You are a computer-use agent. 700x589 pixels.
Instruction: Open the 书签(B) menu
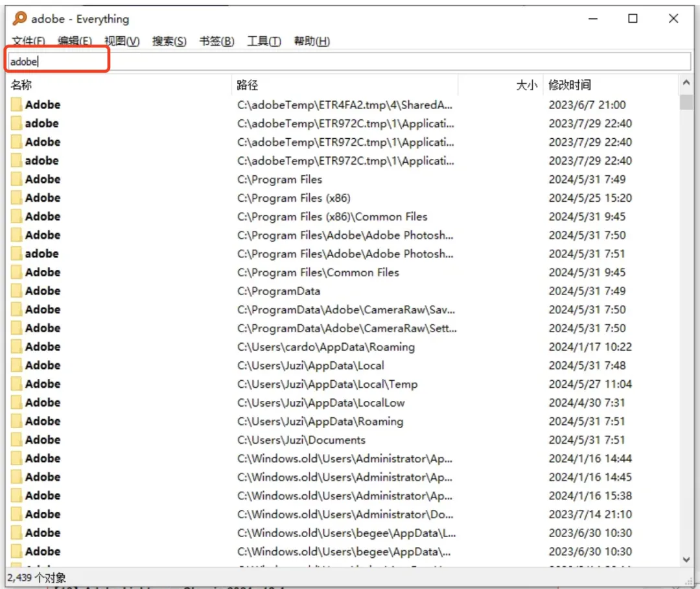[x=216, y=42]
